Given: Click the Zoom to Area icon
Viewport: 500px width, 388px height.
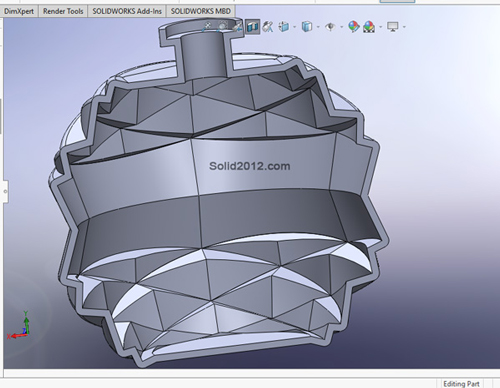Looking at the screenshot, I should tap(223, 26).
